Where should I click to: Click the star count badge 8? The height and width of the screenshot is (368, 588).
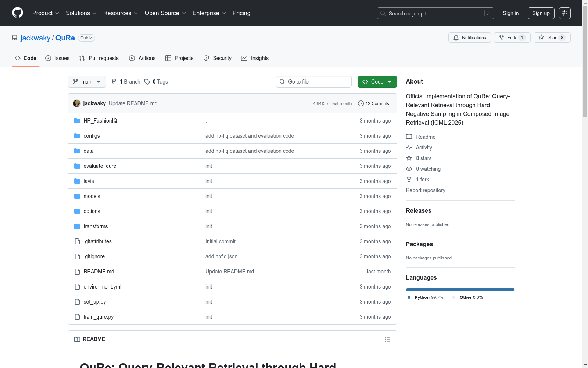click(x=562, y=38)
